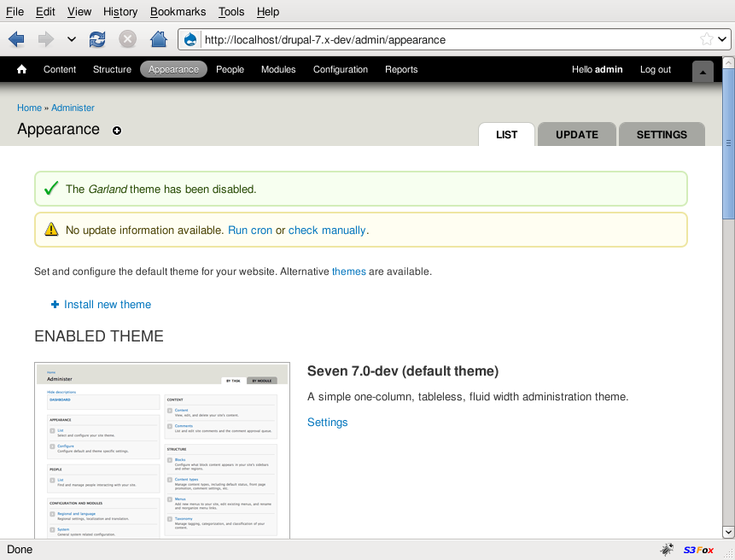Toggle the admin toolbar drawer arrow
This screenshot has width=735, height=560.
(x=703, y=72)
